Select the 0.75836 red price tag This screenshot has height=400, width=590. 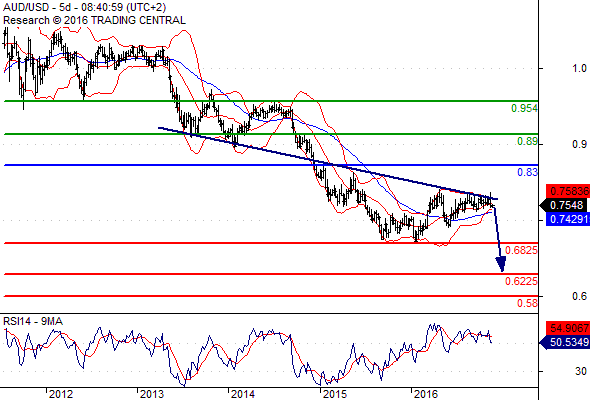[x=568, y=191]
